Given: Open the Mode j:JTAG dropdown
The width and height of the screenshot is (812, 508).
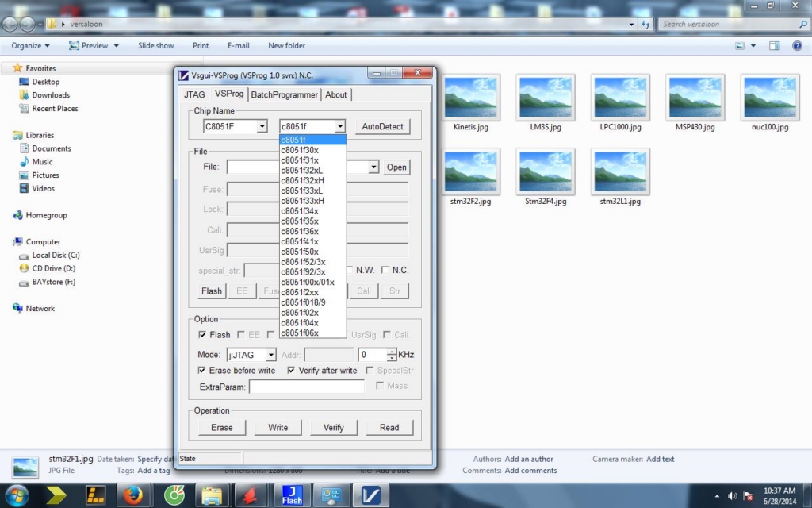Looking at the screenshot, I should [270, 355].
